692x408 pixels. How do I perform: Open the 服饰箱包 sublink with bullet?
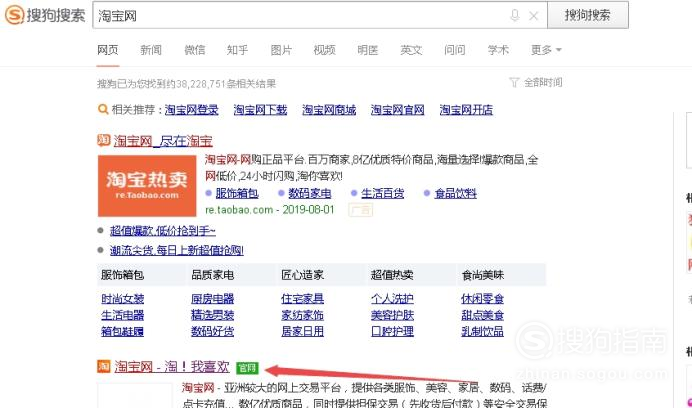[237, 193]
